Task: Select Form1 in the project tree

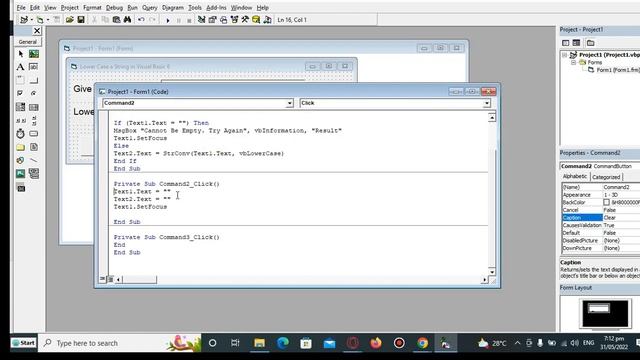Action: 618,70
